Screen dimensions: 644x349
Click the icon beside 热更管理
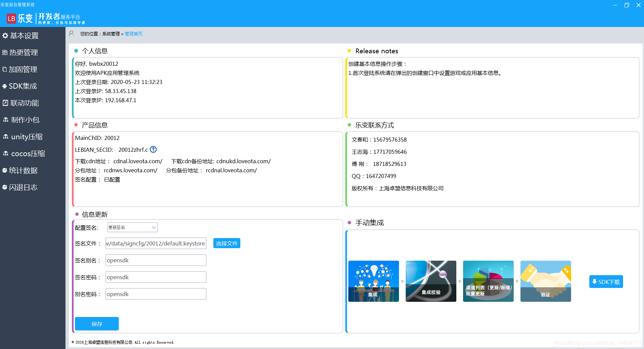coord(5,52)
